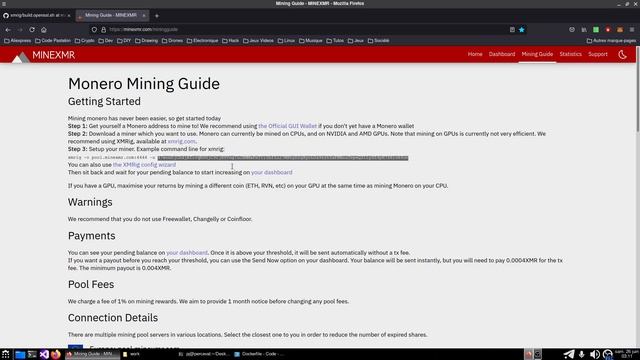Launch the terminal from taskbar

(32, 354)
